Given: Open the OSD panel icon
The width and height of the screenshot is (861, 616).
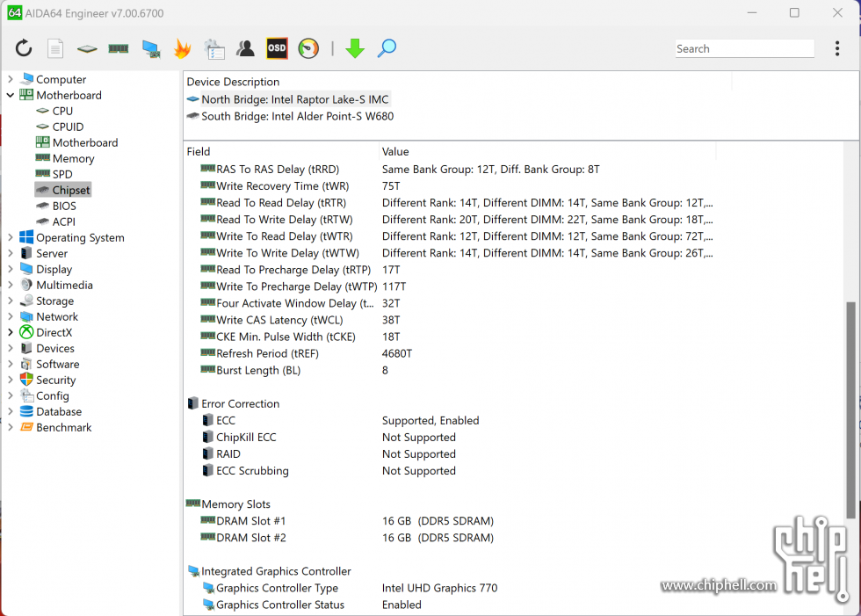Looking at the screenshot, I should pyautogui.click(x=276, y=48).
